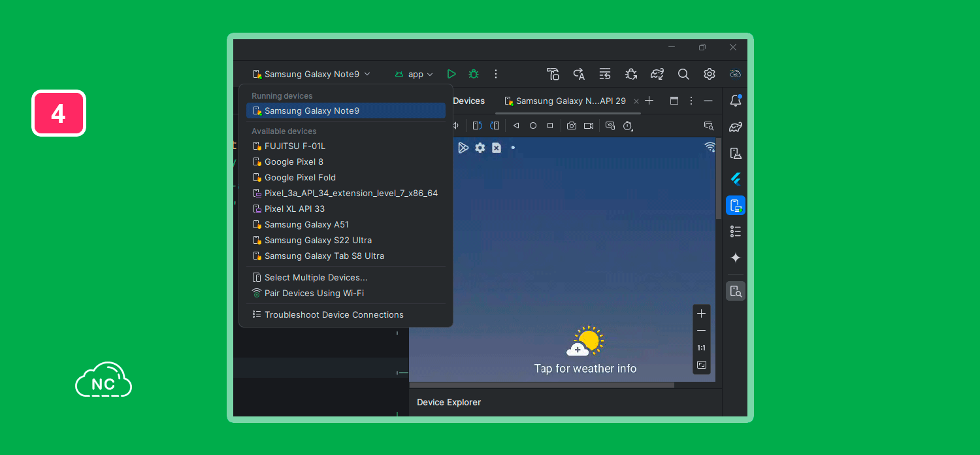The width and height of the screenshot is (980, 455).
Task: Click the Device Explorer panel title
Action: (x=449, y=403)
